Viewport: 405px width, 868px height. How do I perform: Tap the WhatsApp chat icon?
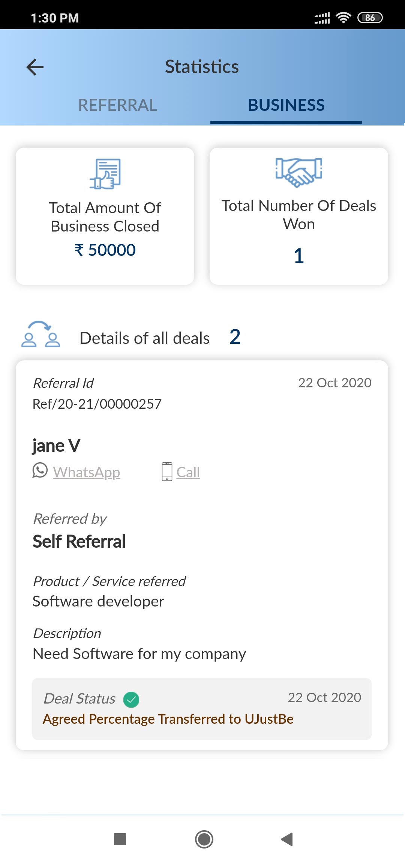pyautogui.click(x=40, y=471)
